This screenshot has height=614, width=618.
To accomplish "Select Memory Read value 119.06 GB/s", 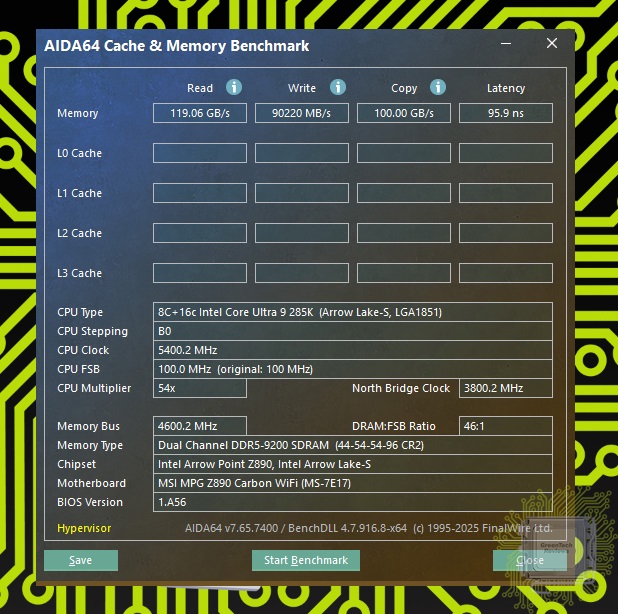I will (200, 113).
